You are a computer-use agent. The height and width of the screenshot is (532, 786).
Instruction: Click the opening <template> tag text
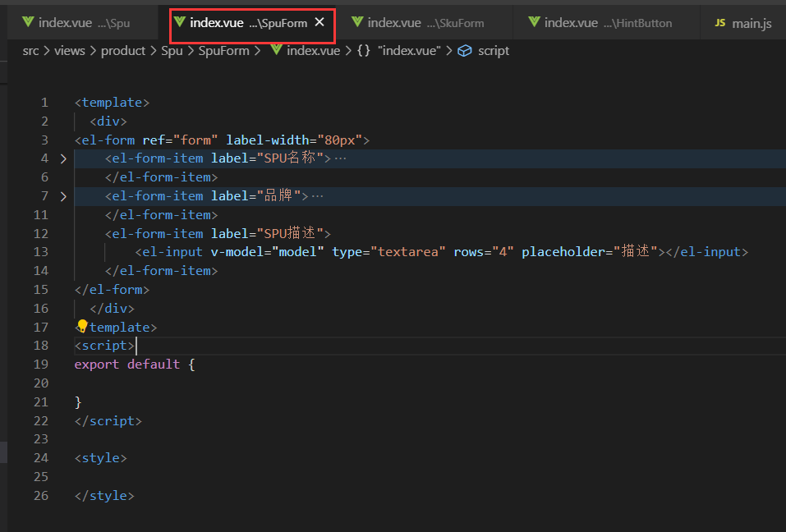point(112,103)
